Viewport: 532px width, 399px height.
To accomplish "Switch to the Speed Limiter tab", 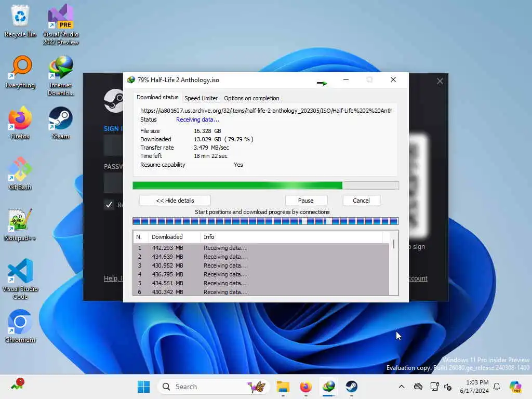I will tap(201, 98).
